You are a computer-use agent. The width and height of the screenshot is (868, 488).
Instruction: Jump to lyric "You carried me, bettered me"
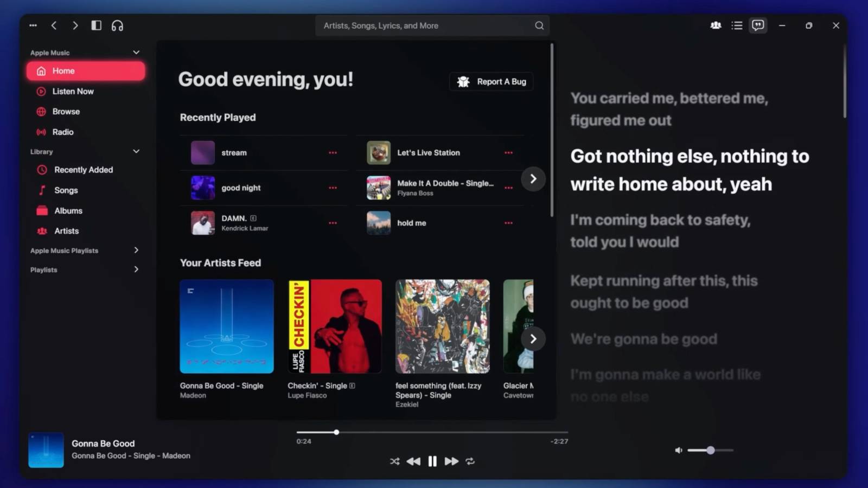(x=669, y=109)
